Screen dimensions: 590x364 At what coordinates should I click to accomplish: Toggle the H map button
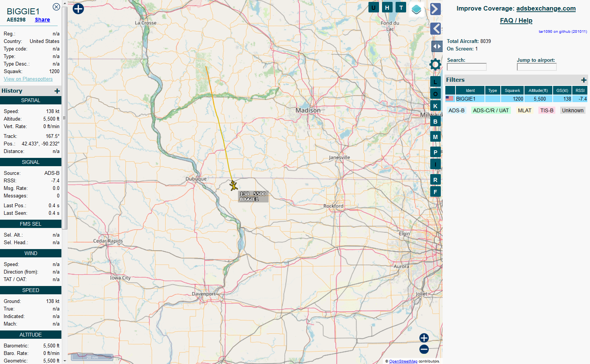387,7
